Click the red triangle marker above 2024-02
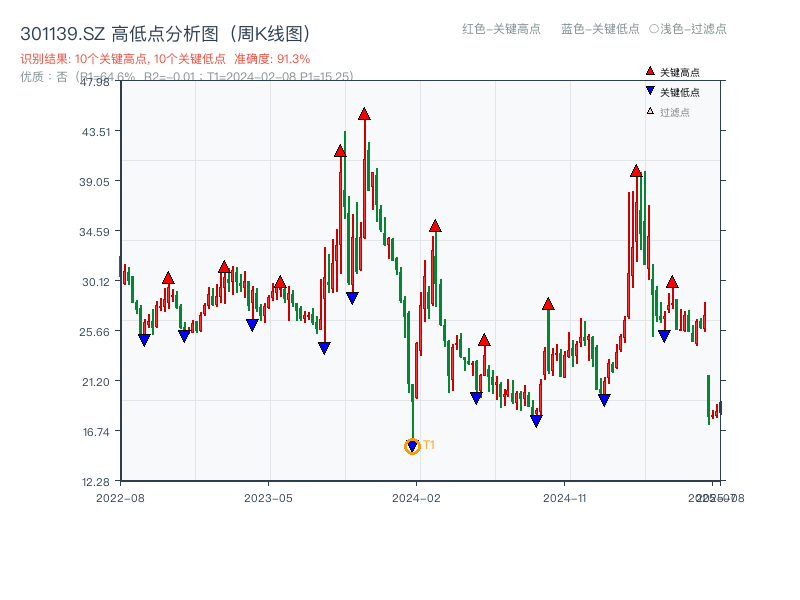The image size is (800, 600). click(x=435, y=227)
